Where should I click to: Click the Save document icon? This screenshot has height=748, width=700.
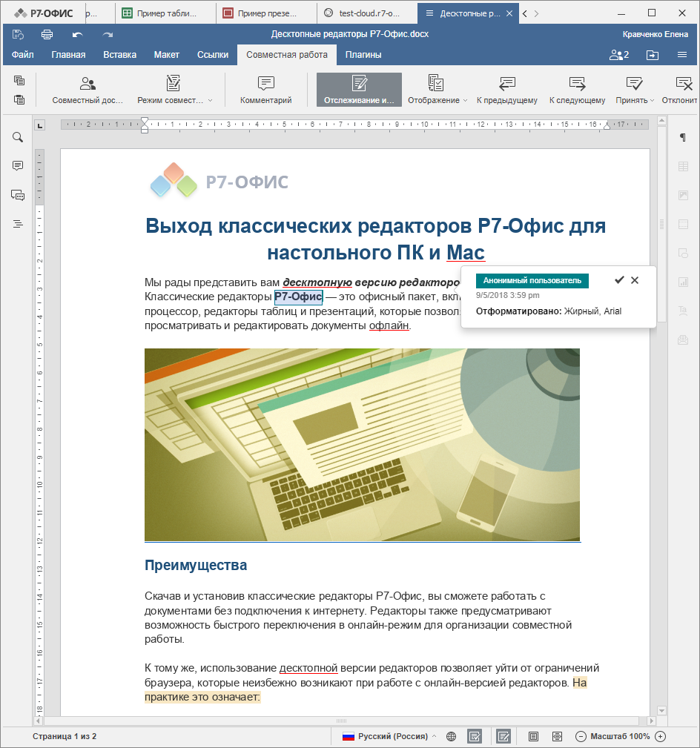click(x=18, y=34)
